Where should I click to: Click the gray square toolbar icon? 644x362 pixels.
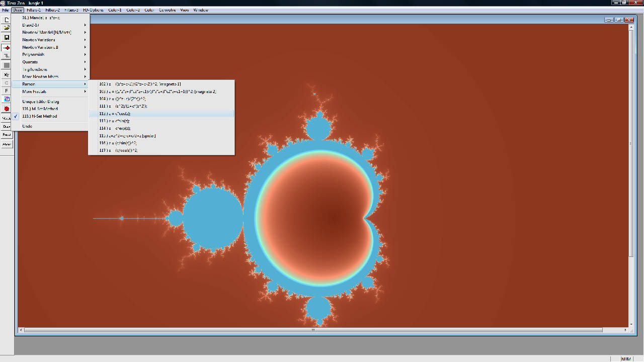7,65
